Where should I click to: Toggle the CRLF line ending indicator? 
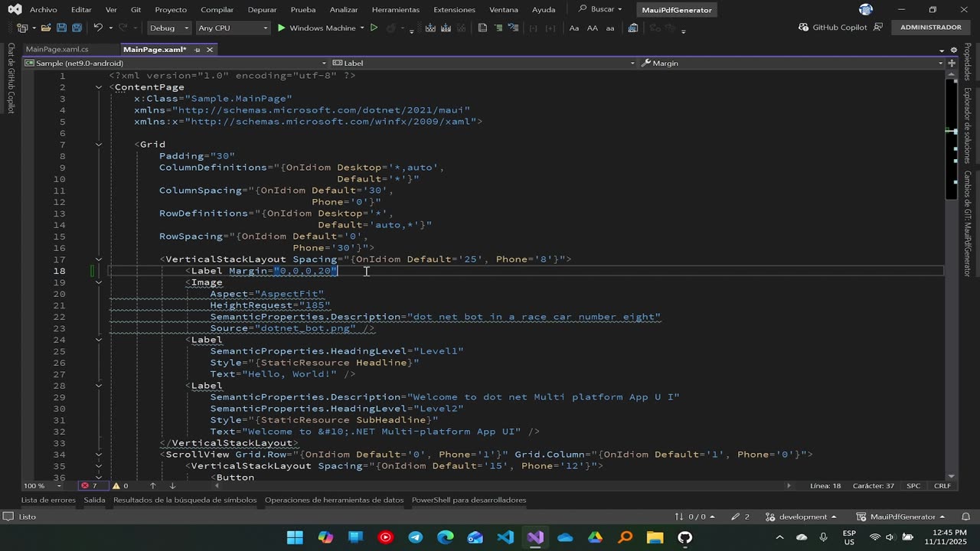[x=942, y=485]
